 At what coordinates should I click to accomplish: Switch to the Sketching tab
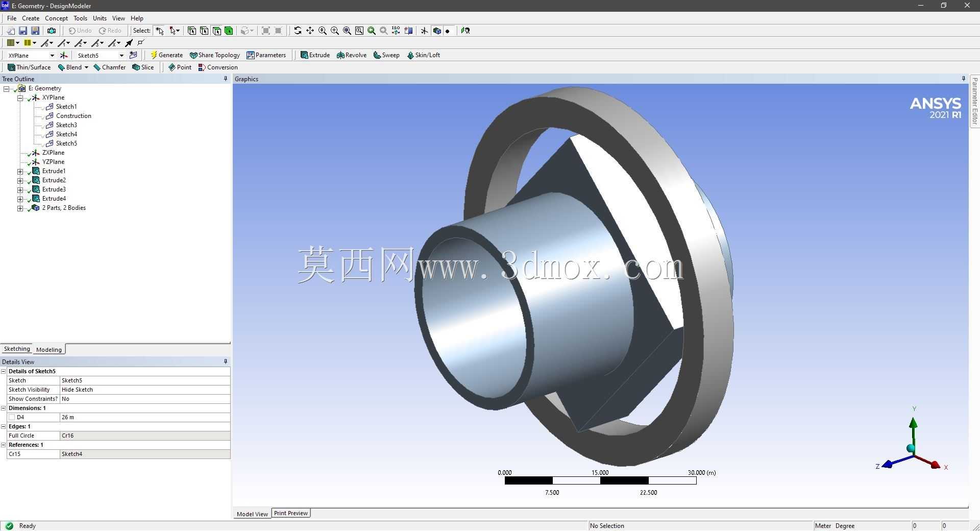(17, 349)
